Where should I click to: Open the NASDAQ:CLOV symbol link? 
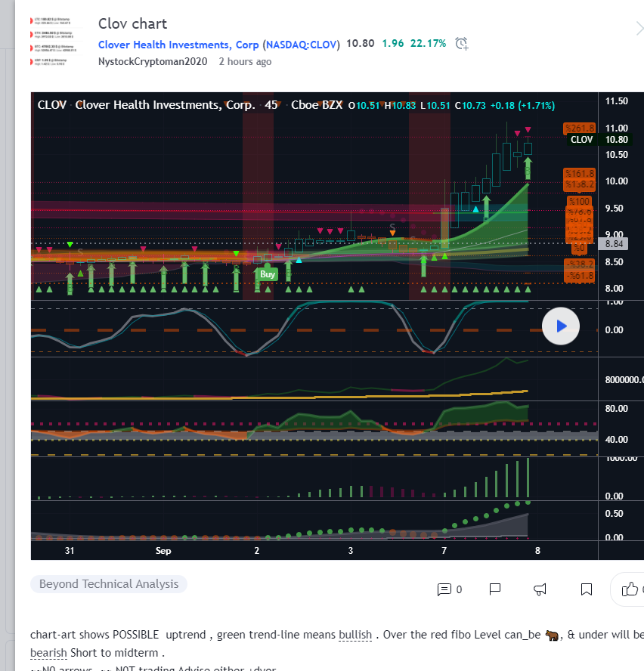302,44
